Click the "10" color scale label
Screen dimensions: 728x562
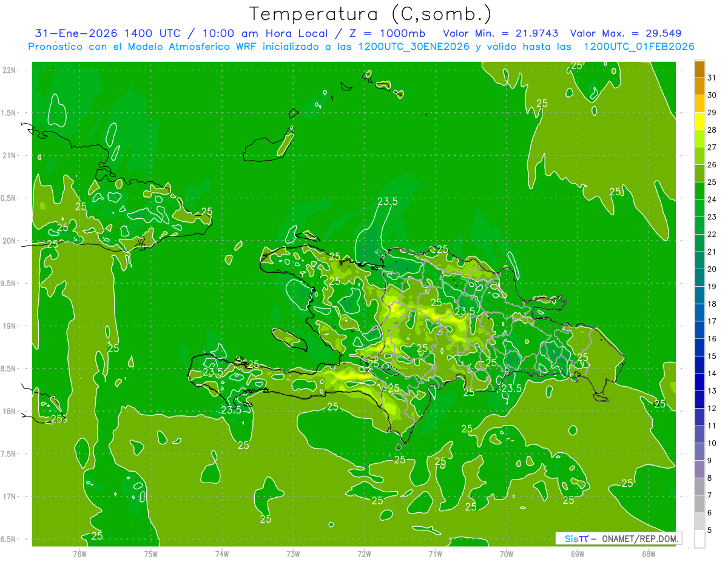coord(712,443)
